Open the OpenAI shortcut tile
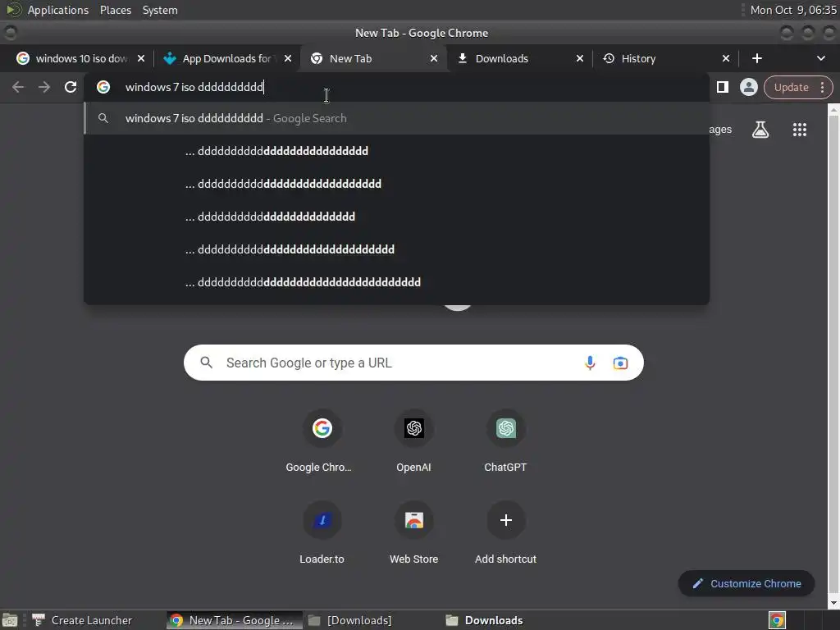This screenshot has width=840, height=630. pos(413,442)
